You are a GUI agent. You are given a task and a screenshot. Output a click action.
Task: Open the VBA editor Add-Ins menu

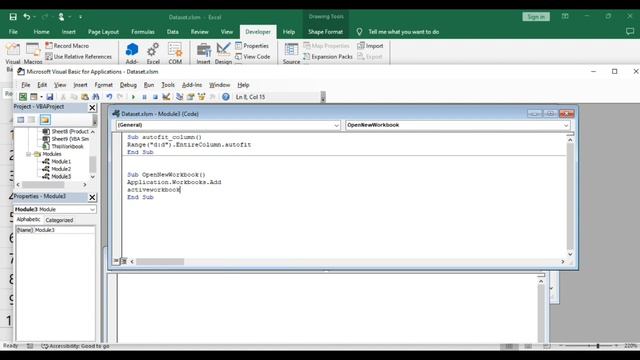(192, 85)
